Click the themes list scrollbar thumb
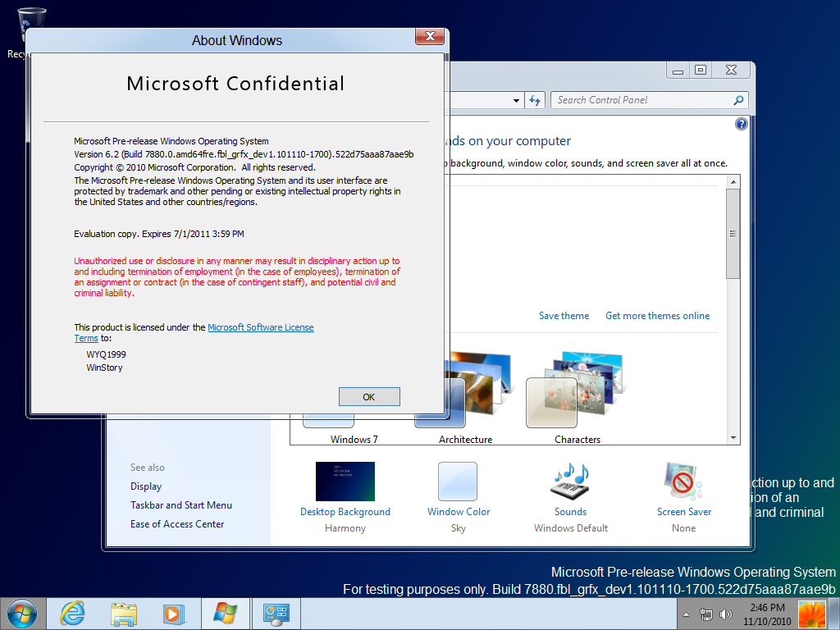 pos(733,234)
